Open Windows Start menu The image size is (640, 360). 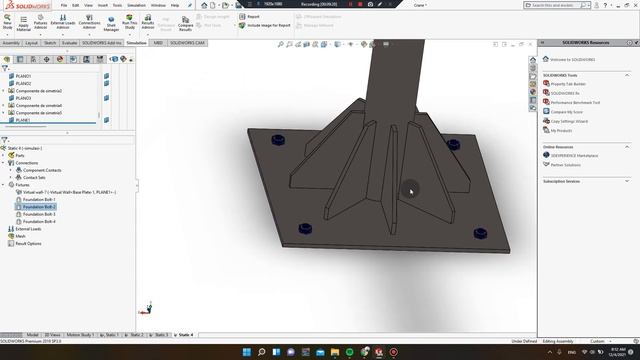coord(247,352)
